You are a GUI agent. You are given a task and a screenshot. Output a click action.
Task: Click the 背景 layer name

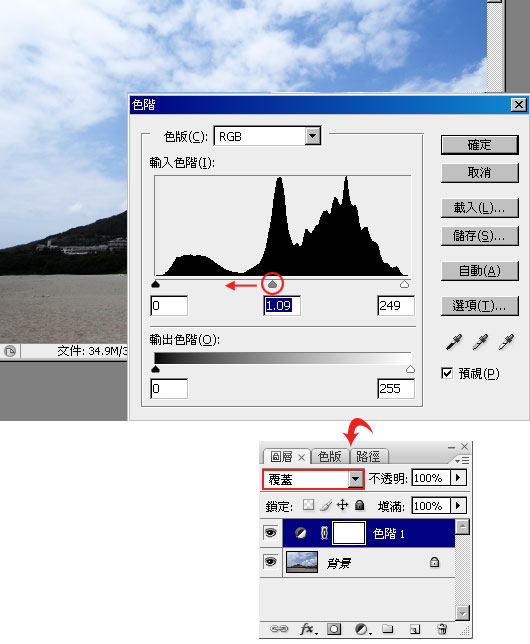coord(339,563)
